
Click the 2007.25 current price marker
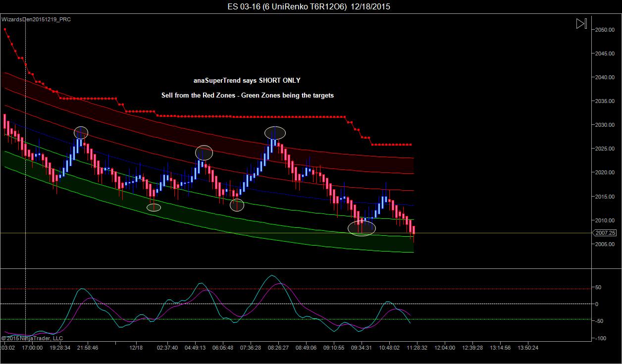[605, 233]
